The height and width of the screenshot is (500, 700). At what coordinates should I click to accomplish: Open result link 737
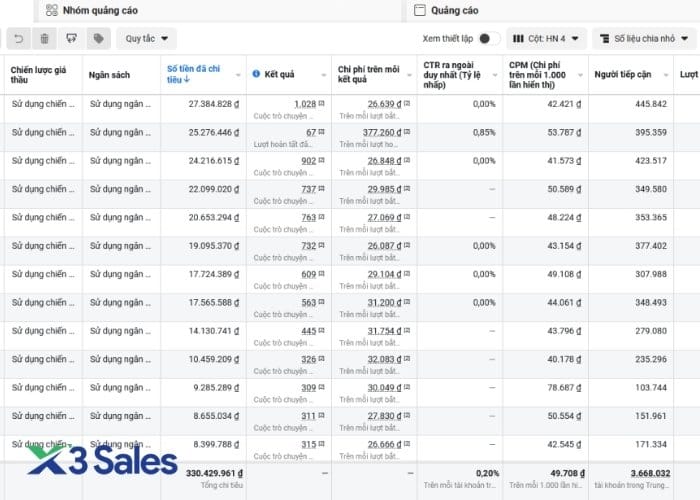(308, 189)
